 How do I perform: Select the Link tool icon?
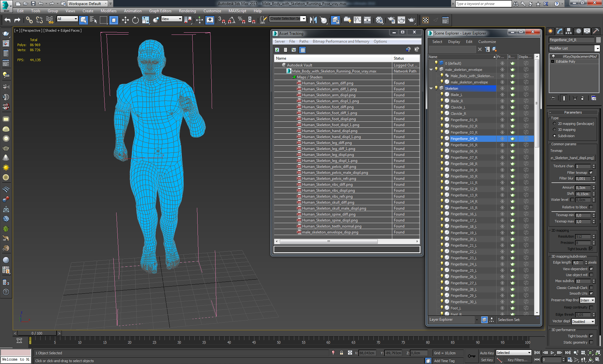click(x=29, y=20)
